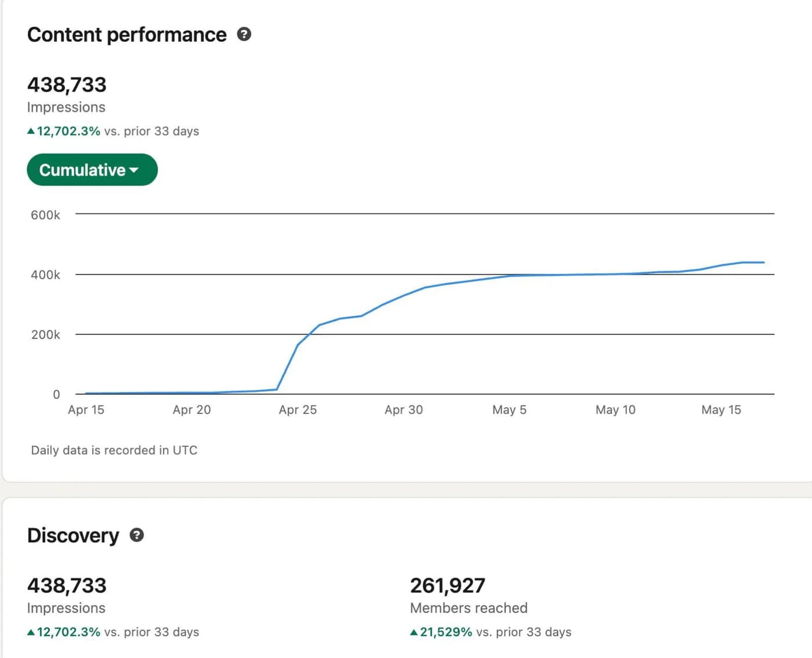Select the Discovery heading
This screenshot has width=812, height=658.
point(73,536)
